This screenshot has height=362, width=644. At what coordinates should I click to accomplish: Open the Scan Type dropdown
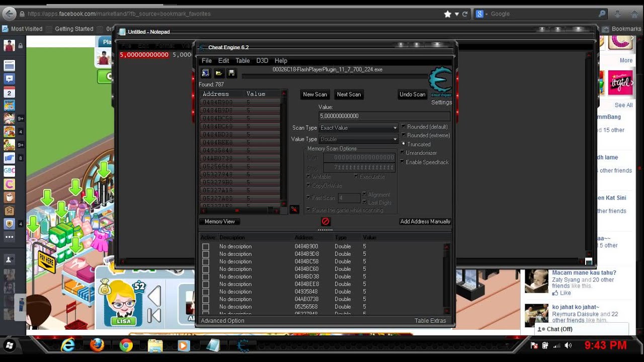pyautogui.click(x=359, y=128)
